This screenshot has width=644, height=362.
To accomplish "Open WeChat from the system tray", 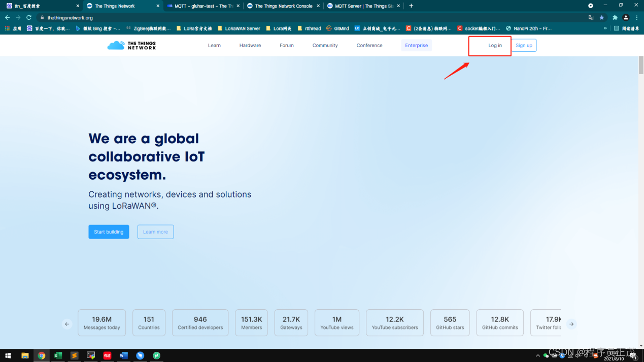I will (545, 355).
